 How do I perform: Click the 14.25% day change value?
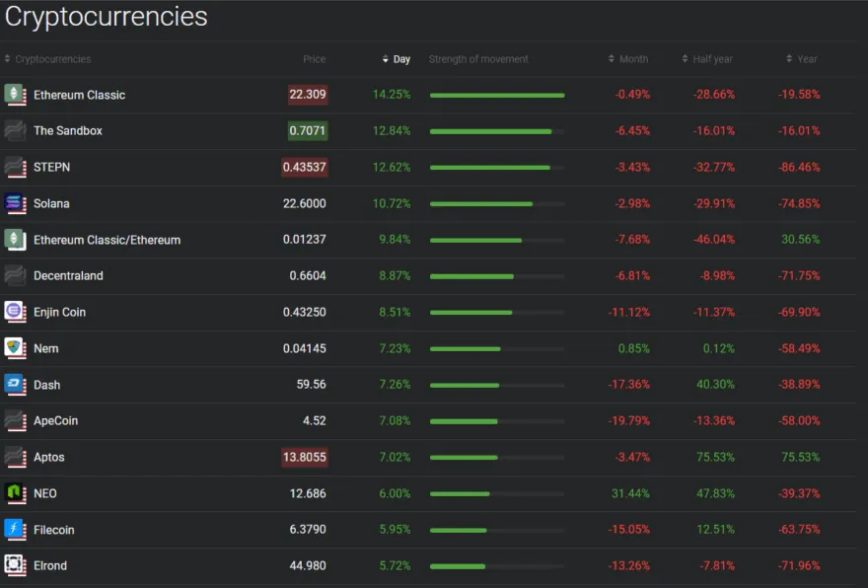pyautogui.click(x=392, y=95)
